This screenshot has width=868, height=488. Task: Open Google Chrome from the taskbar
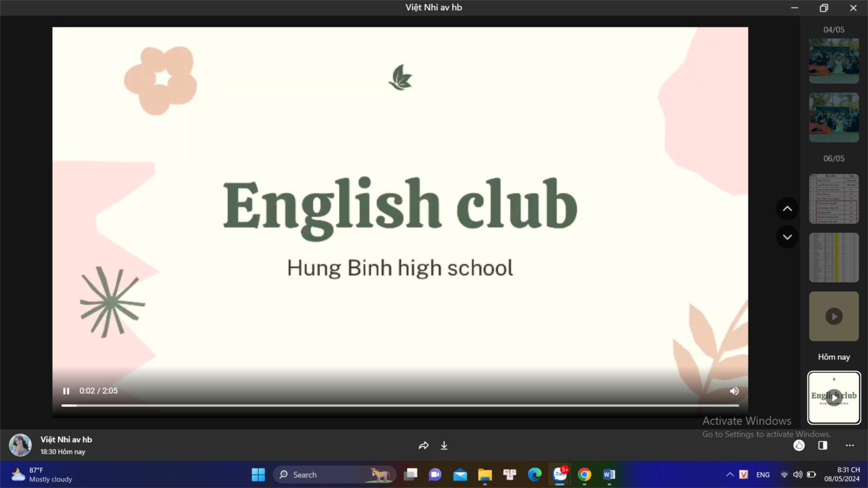[585, 474]
